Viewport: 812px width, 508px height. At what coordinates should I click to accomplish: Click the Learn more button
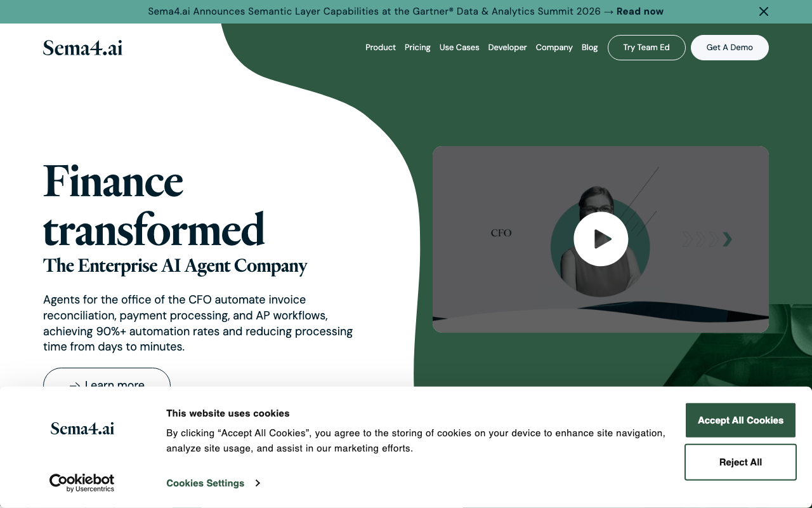(x=107, y=380)
